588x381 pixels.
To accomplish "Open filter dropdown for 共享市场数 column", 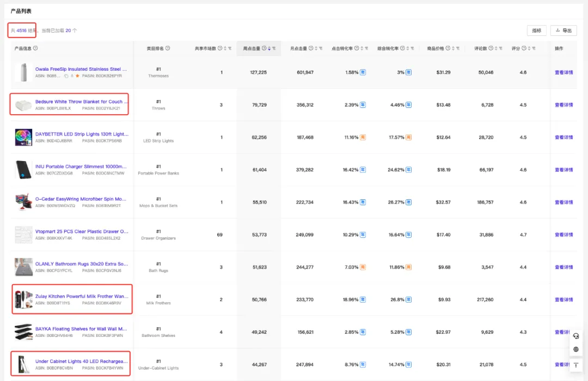I will coord(230,48).
